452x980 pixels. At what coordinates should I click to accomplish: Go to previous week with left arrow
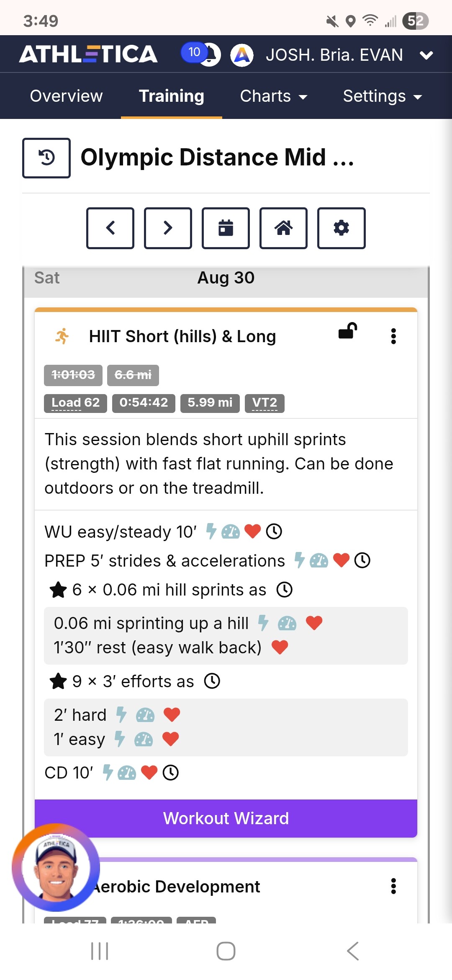tap(110, 228)
